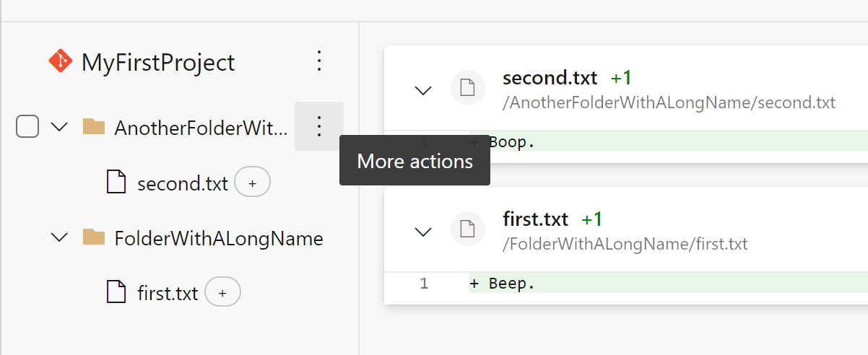The width and height of the screenshot is (868, 355).
Task: Click the added badge next to first.txt
Action: click(222, 292)
